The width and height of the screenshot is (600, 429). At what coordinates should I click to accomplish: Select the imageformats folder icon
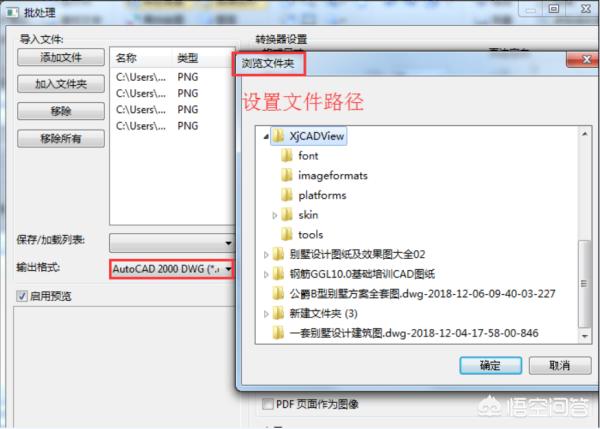click(x=287, y=175)
